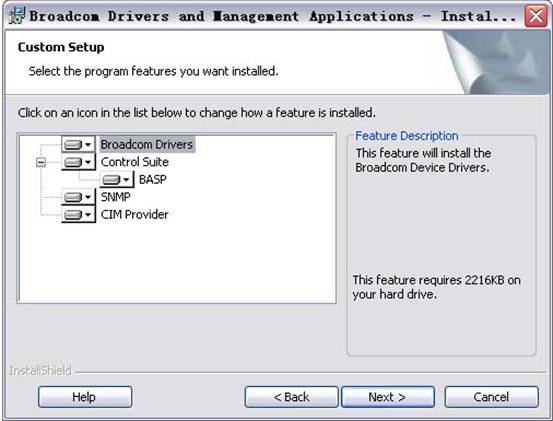Click the BASP feature drive icon
Image resolution: width=553 pixels, height=421 pixels.
111,180
